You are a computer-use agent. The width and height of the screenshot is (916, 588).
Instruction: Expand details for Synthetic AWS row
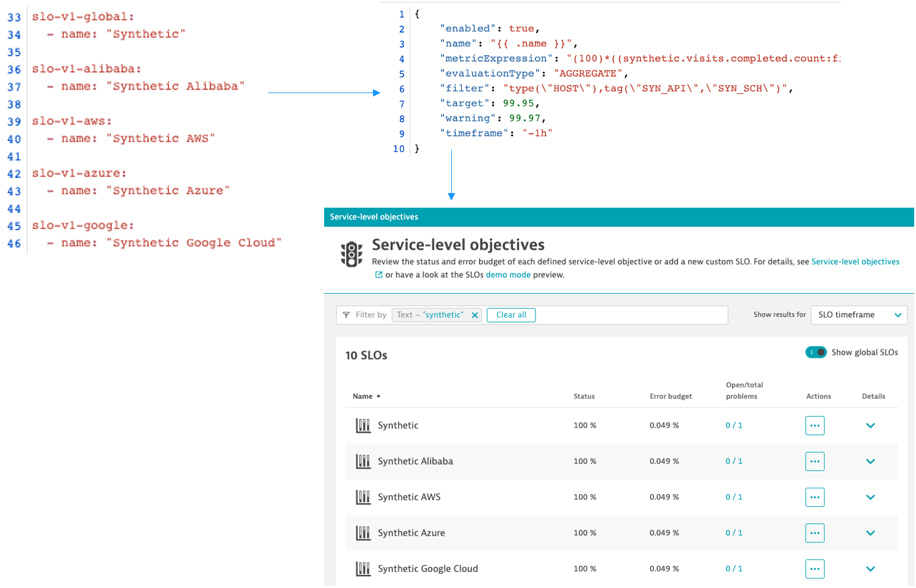(870, 497)
